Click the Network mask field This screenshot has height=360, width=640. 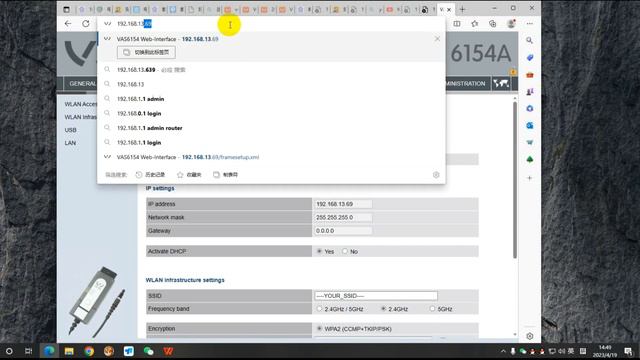point(343,217)
